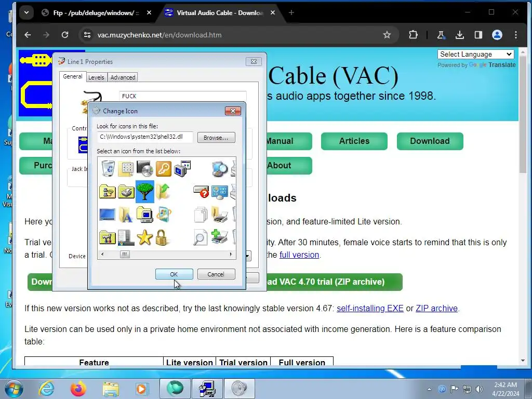Reload the current page
The height and width of the screenshot is (399, 532).
pyautogui.click(x=65, y=35)
